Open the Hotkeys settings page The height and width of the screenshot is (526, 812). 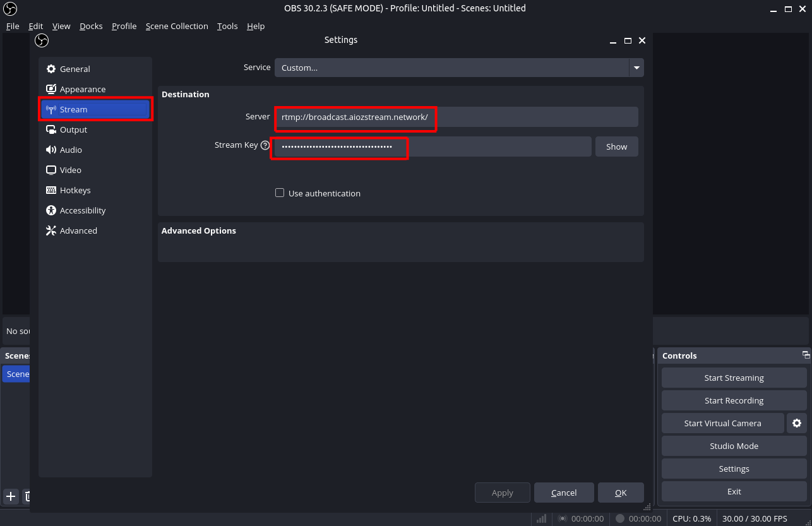click(74, 190)
